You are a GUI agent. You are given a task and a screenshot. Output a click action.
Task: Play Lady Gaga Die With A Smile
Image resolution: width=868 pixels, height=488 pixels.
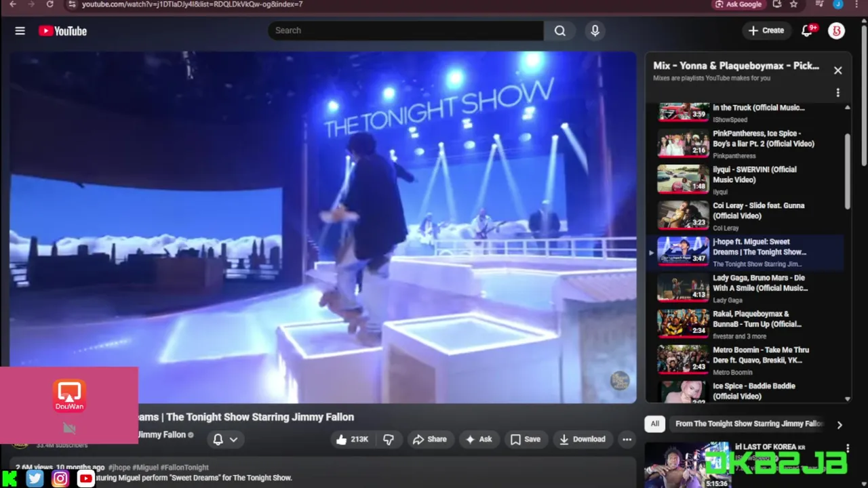[749, 287]
